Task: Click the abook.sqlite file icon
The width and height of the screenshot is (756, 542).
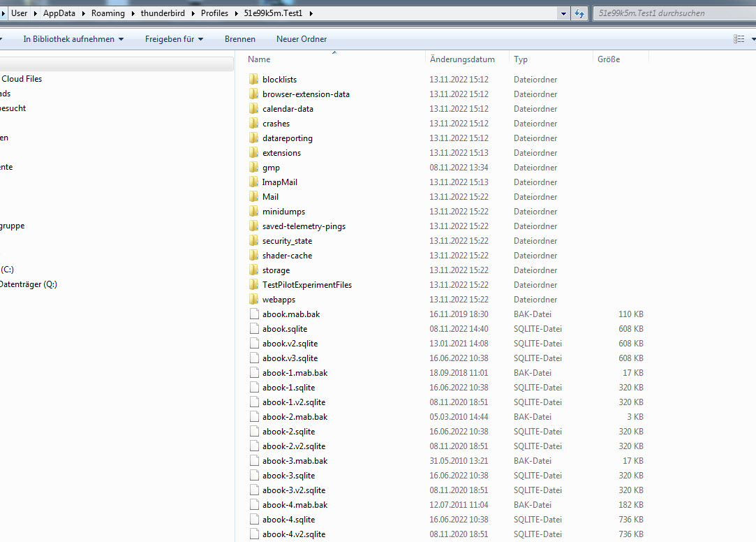Action: pos(254,328)
